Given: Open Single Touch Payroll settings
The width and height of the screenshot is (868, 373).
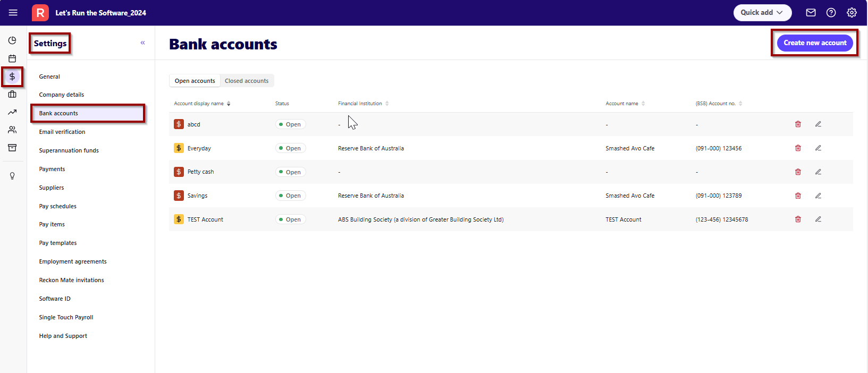Looking at the screenshot, I should [x=66, y=317].
